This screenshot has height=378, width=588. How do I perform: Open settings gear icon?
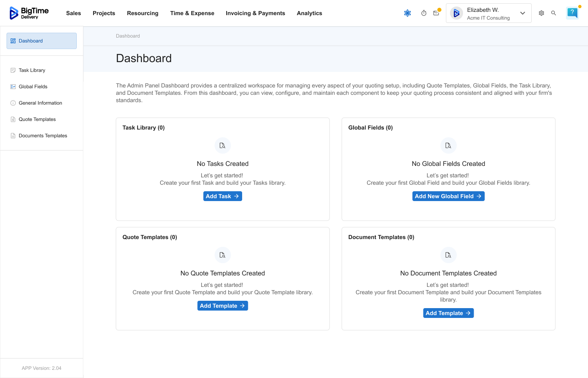click(x=541, y=13)
